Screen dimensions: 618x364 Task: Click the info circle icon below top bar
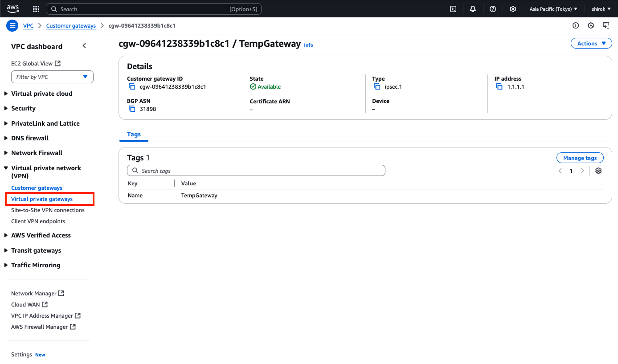tap(576, 25)
